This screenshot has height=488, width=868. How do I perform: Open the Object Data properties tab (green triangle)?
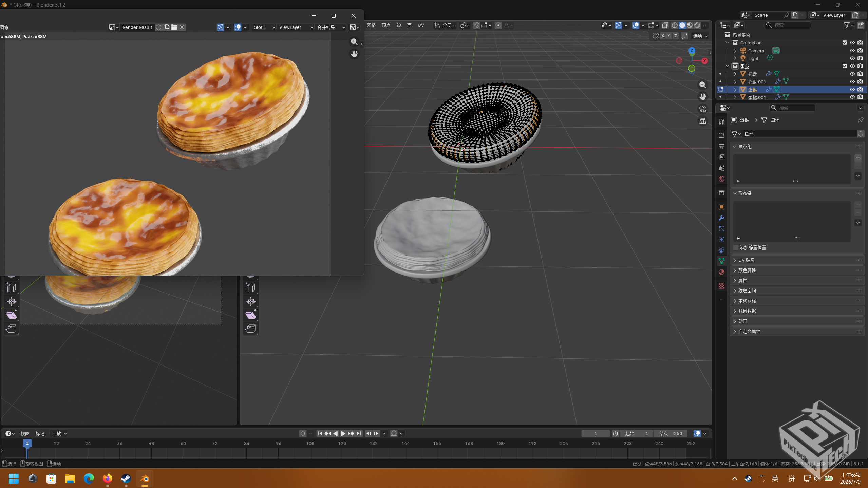click(721, 261)
